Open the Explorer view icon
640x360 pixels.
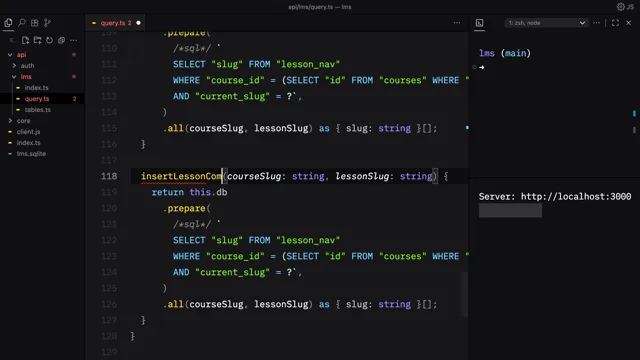tap(8, 23)
